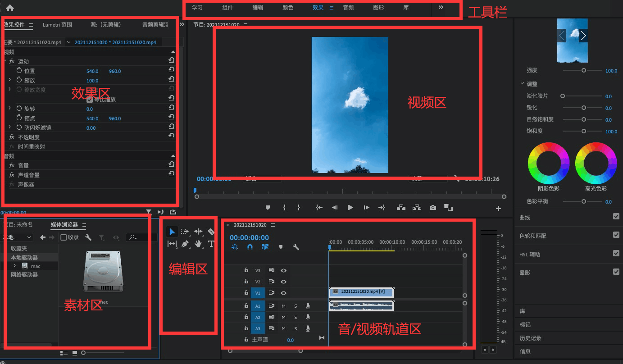Expand the 旋转 rotation property
Viewport: 623px width, 364px height.
tap(10, 108)
